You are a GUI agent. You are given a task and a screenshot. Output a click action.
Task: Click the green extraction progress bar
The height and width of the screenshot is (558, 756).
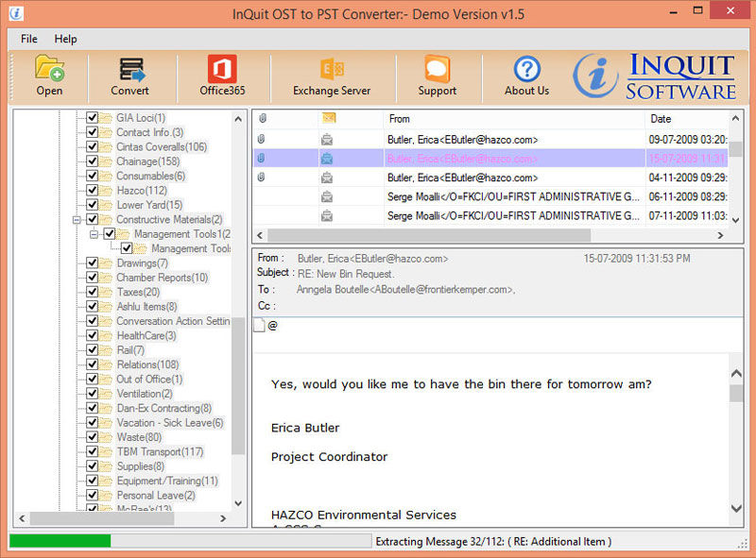60,541
